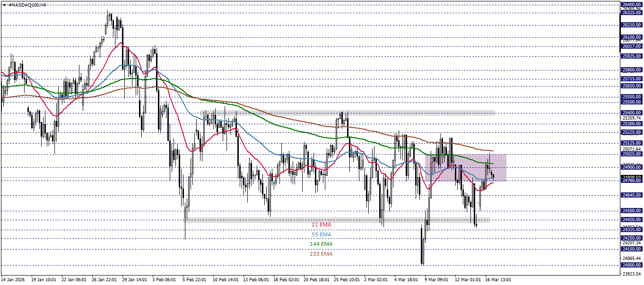
Task: Select the purple highlighted supply zone
Action: click(466, 168)
